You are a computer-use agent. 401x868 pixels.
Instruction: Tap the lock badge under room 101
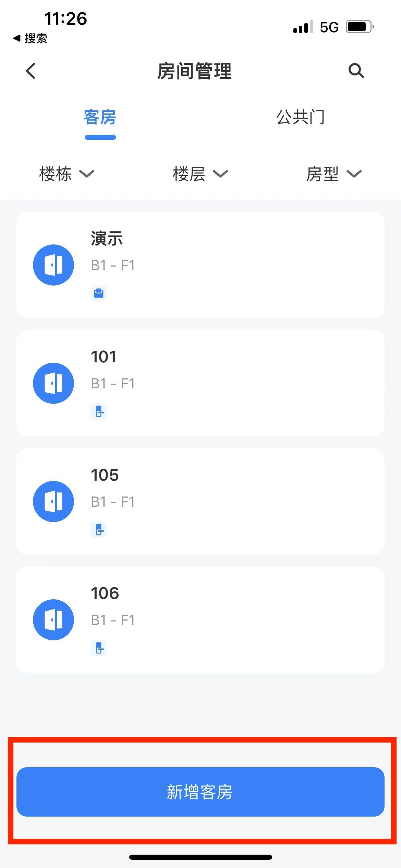tap(99, 411)
